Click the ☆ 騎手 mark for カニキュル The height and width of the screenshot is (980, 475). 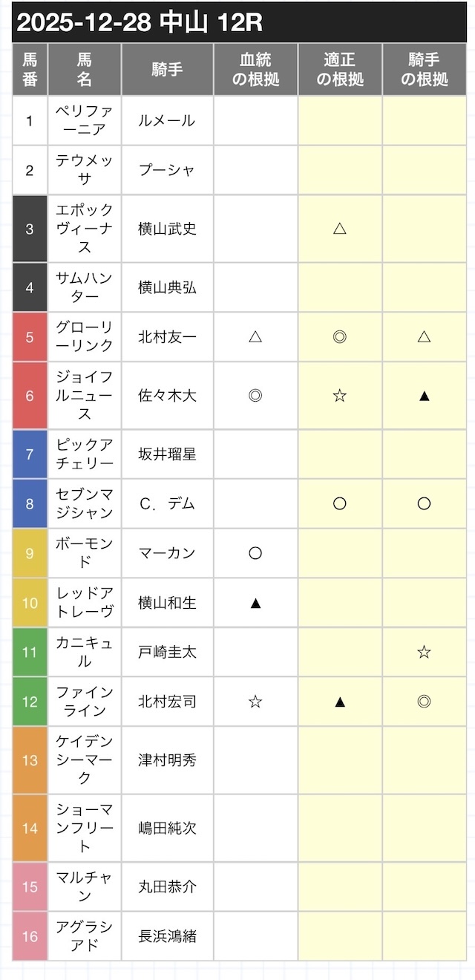tap(424, 652)
